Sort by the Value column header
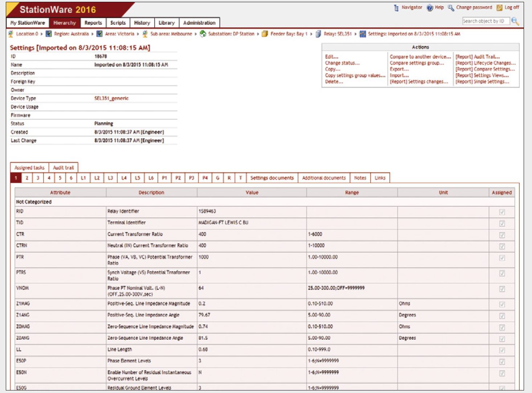 [x=252, y=193]
